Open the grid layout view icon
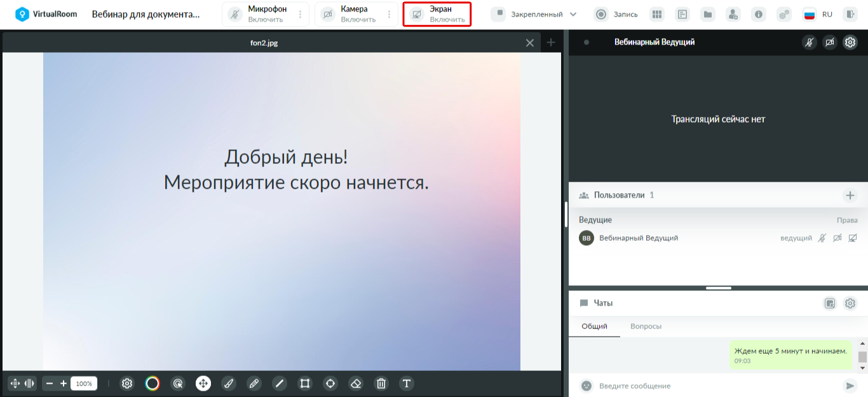 657,14
